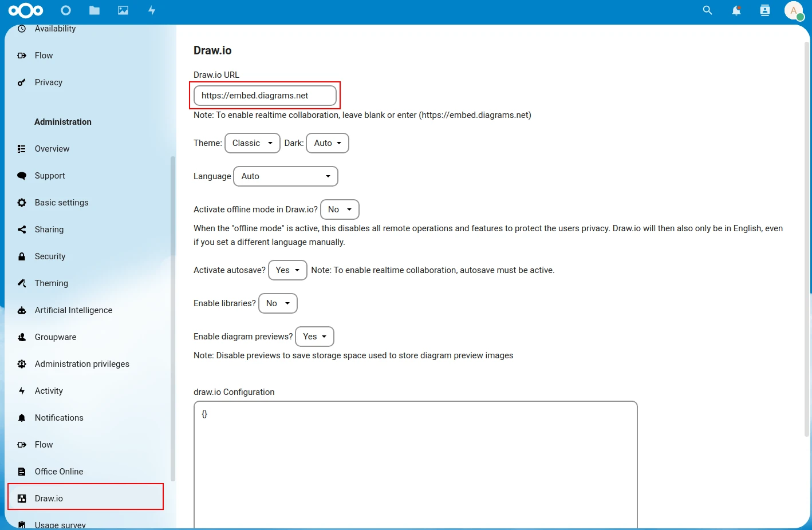The width and height of the screenshot is (812, 530).
Task: Click the Support speech bubble icon
Action: pos(22,176)
